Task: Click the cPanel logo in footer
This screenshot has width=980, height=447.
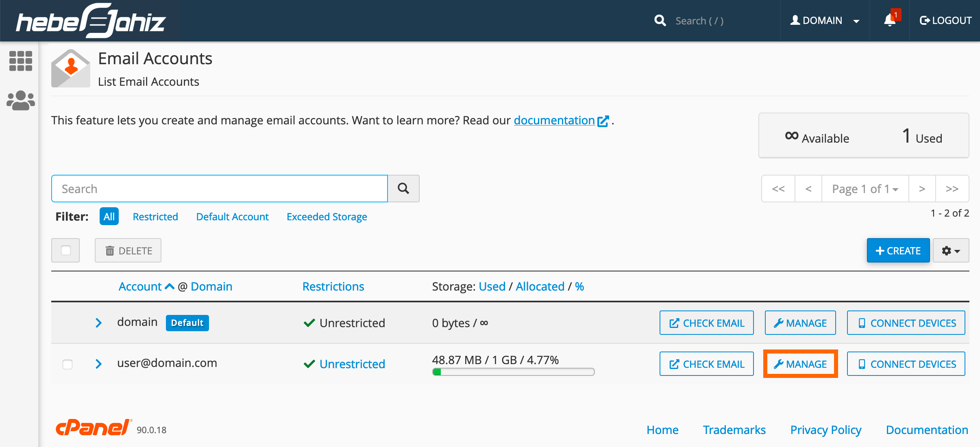Action: coord(94,428)
